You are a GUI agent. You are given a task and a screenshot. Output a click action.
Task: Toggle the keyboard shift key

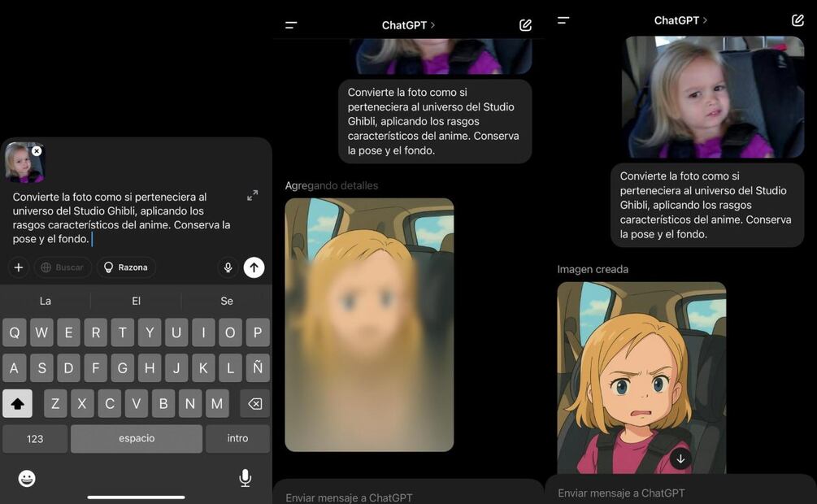[x=17, y=403]
